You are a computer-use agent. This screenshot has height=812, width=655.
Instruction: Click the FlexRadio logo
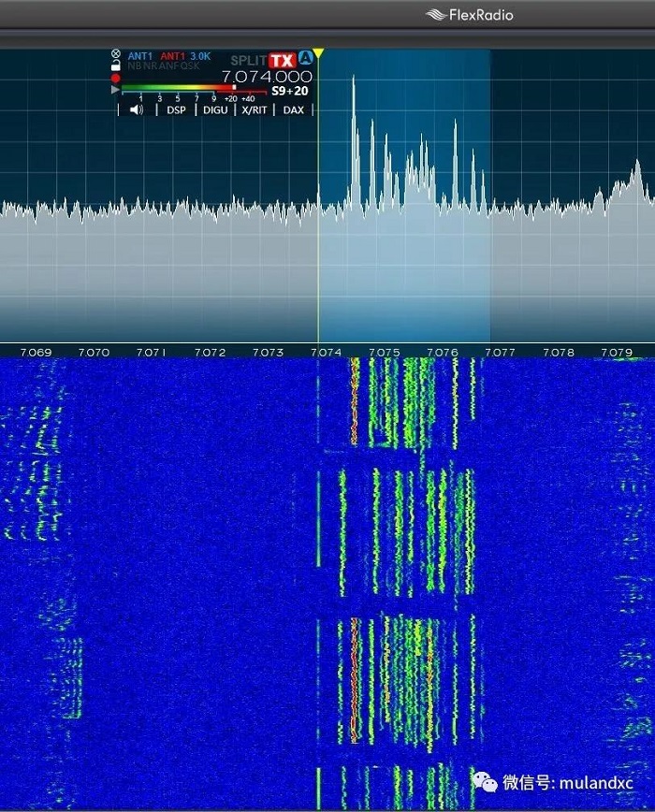click(470, 14)
